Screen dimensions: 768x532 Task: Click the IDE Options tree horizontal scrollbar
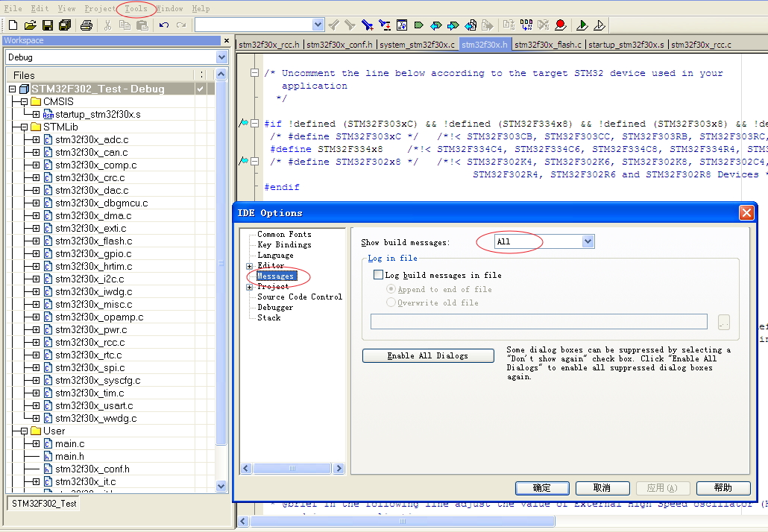(x=292, y=469)
